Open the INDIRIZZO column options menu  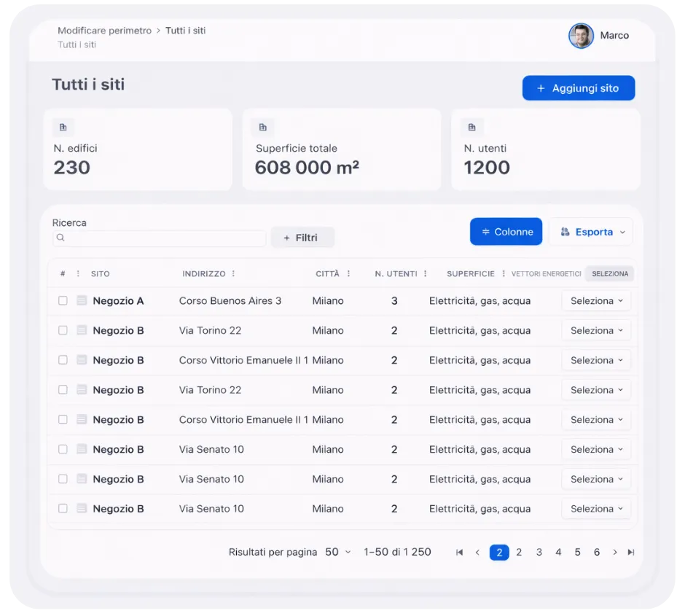click(x=233, y=274)
